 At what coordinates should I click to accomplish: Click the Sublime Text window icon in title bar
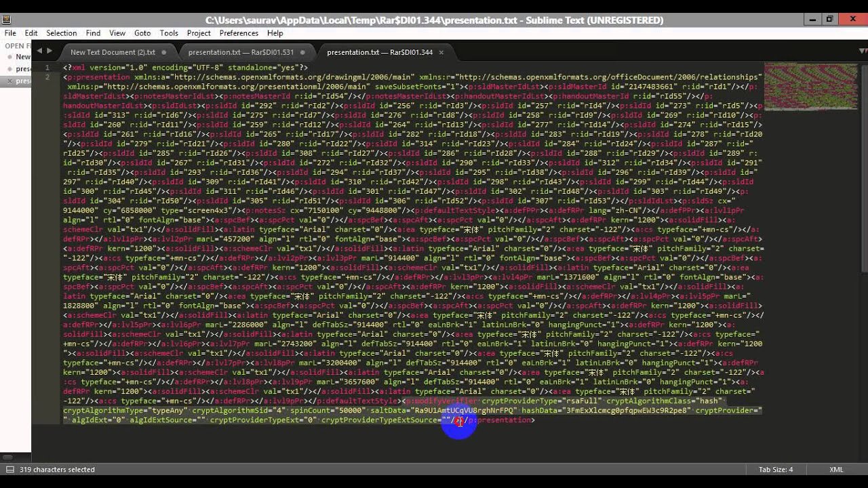[7, 20]
